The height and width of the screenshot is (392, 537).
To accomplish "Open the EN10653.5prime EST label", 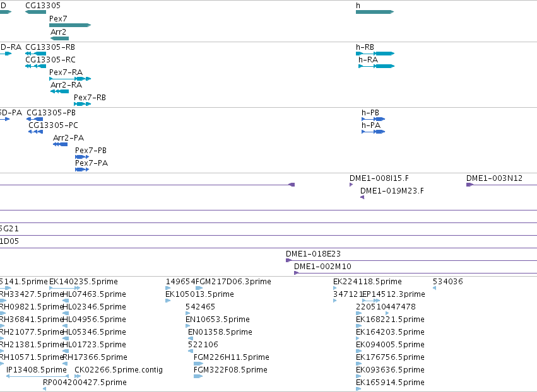I will [x=218, y=320].
